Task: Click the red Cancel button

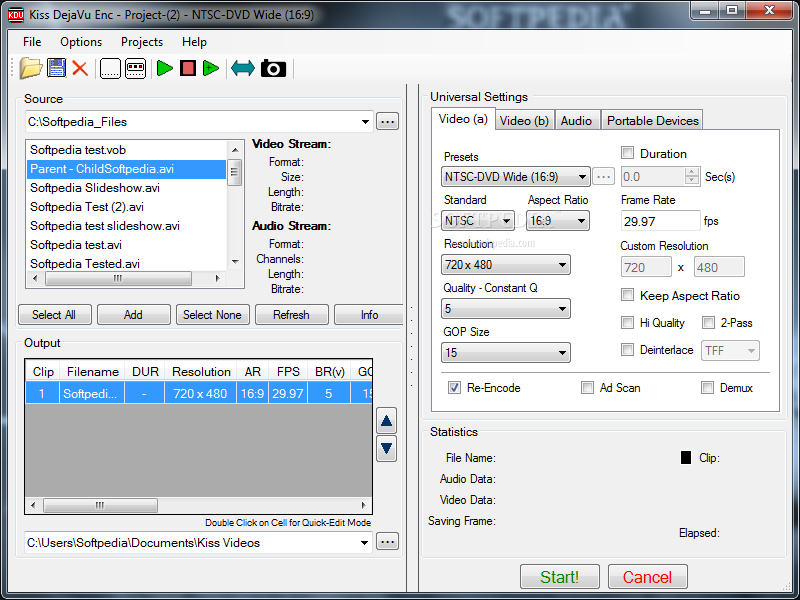Action: [647, 577]
